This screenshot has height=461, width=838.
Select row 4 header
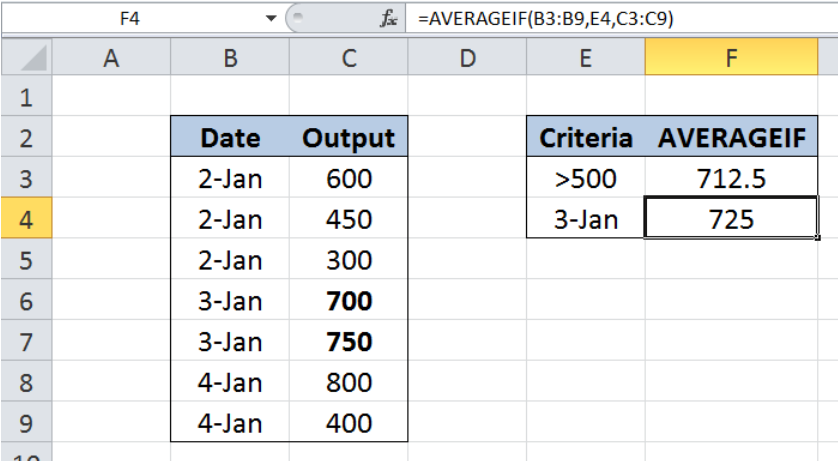click(x=27, y=218)
